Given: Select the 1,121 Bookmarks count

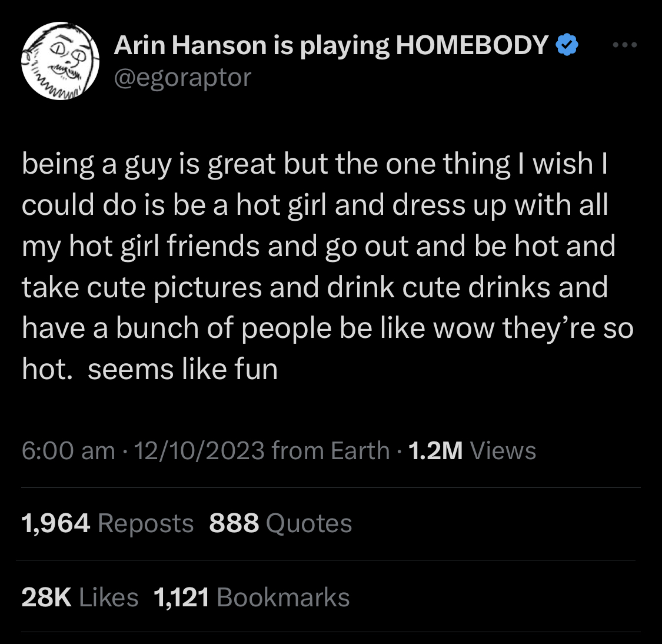Looking at the screenshot, I should coord(252,597).
